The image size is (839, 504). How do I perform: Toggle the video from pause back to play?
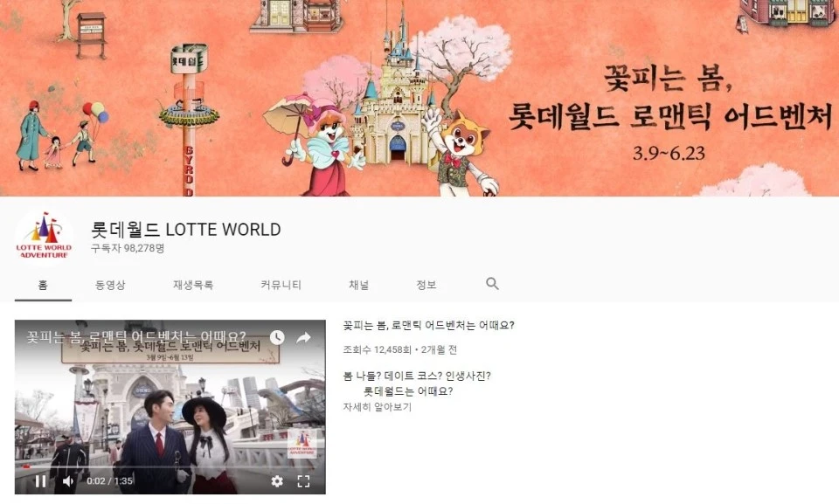(39, 480)
